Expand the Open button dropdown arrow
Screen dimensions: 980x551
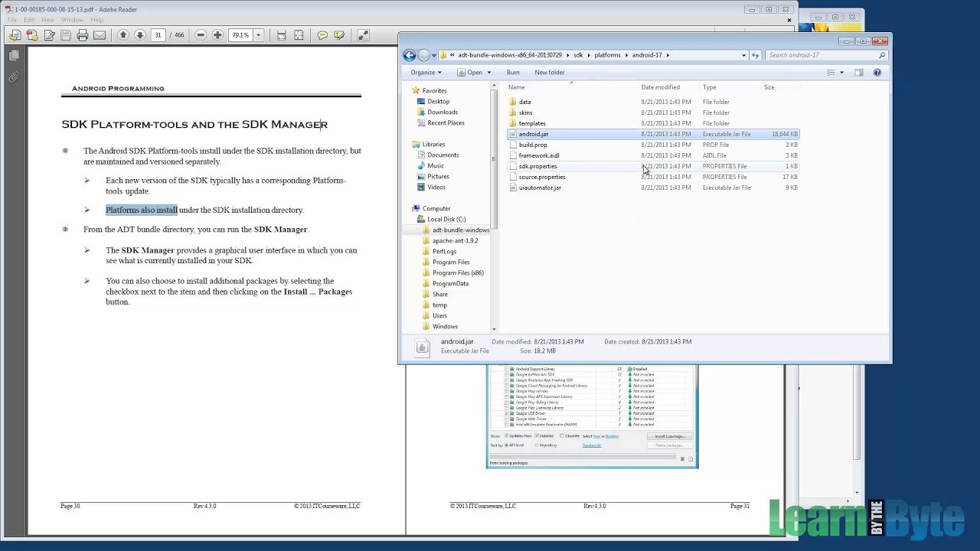[488, 73]
